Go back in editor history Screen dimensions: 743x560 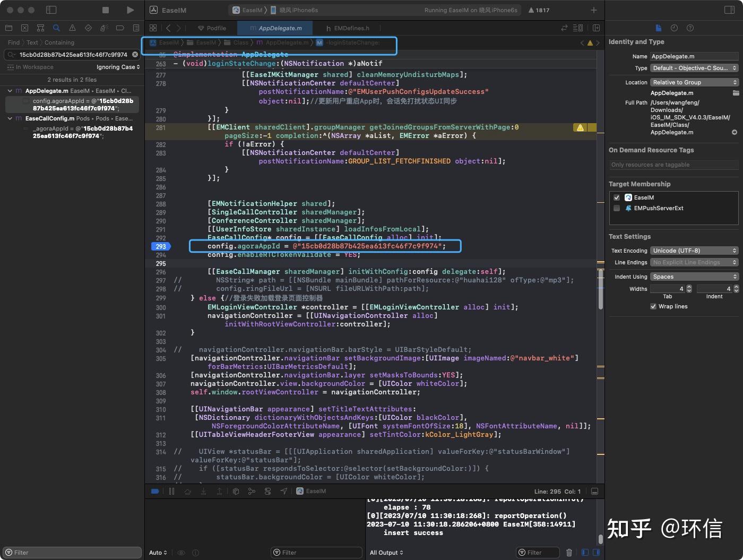(x=168, y=28)
